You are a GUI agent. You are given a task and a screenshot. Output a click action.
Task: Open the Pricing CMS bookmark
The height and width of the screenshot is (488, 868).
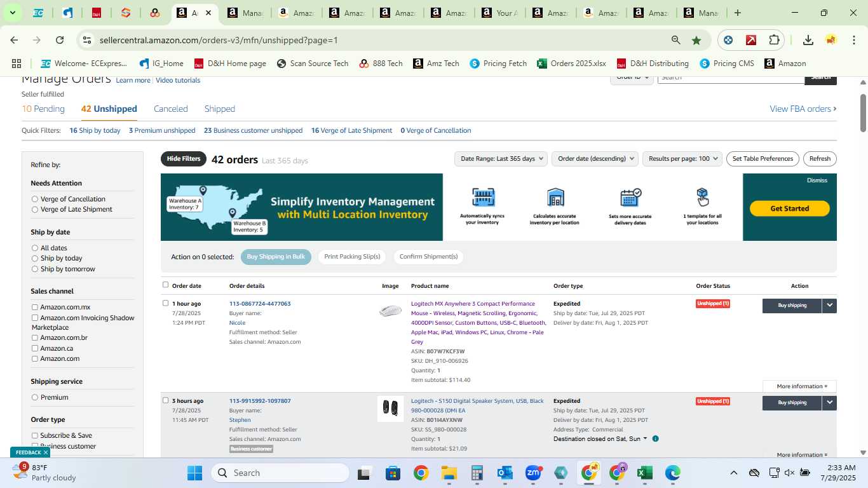[727, 64]
